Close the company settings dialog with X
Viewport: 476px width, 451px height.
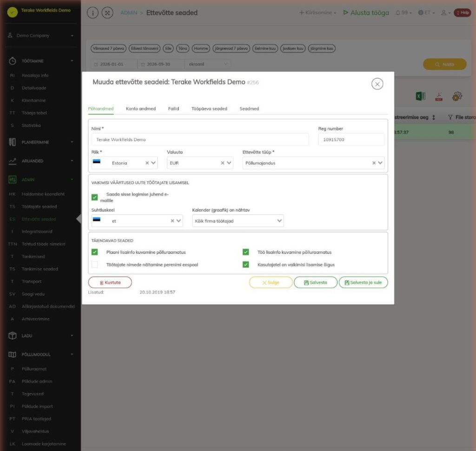click(377, 84)
